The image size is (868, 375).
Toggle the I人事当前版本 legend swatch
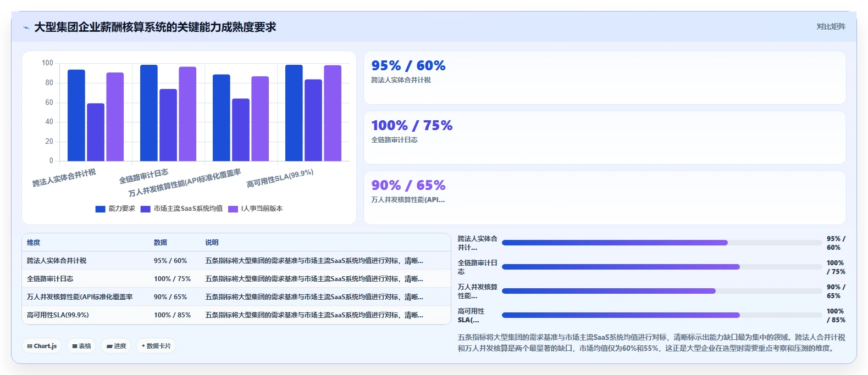point(233,209)
